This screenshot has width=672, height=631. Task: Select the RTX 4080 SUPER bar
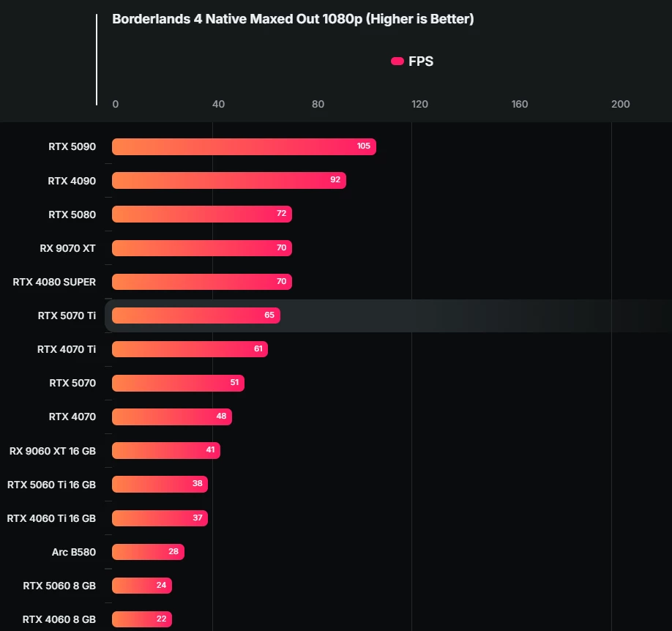(202, 282)
